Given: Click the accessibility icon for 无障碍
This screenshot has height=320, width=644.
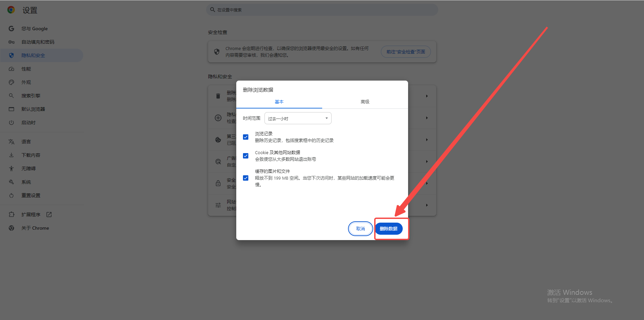Looking at the screenshot, I should [x=11, y=169].
